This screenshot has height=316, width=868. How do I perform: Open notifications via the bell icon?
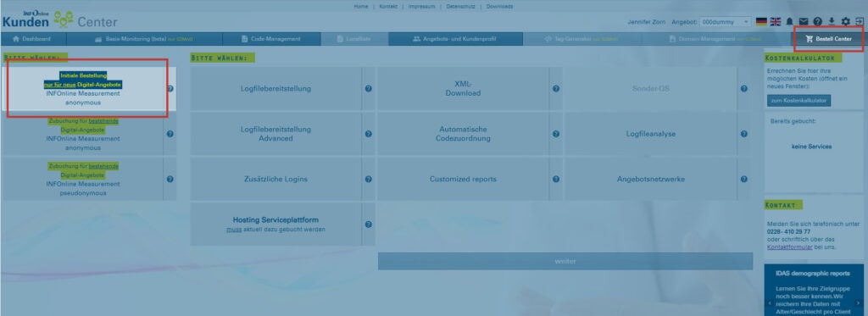point(789,21)
